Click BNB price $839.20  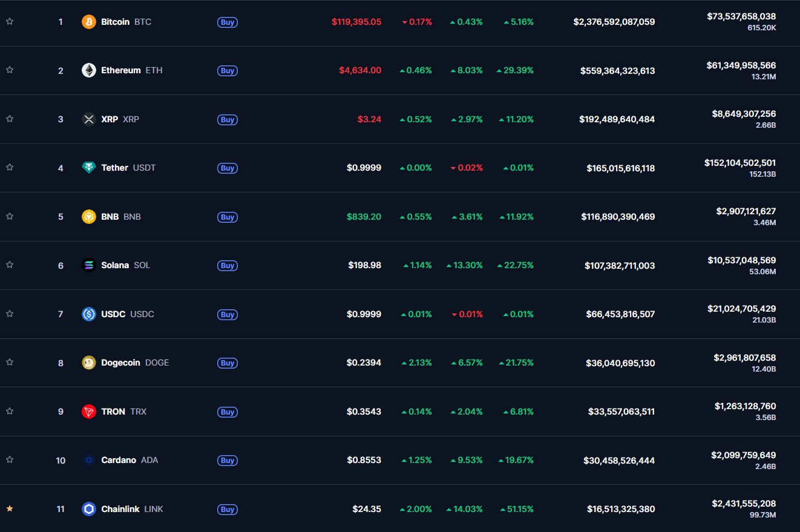[364, 217]
